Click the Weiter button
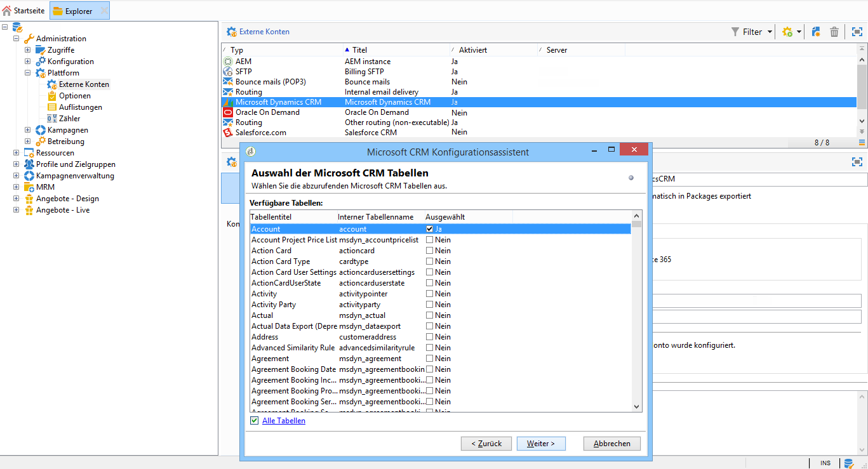 541,444
